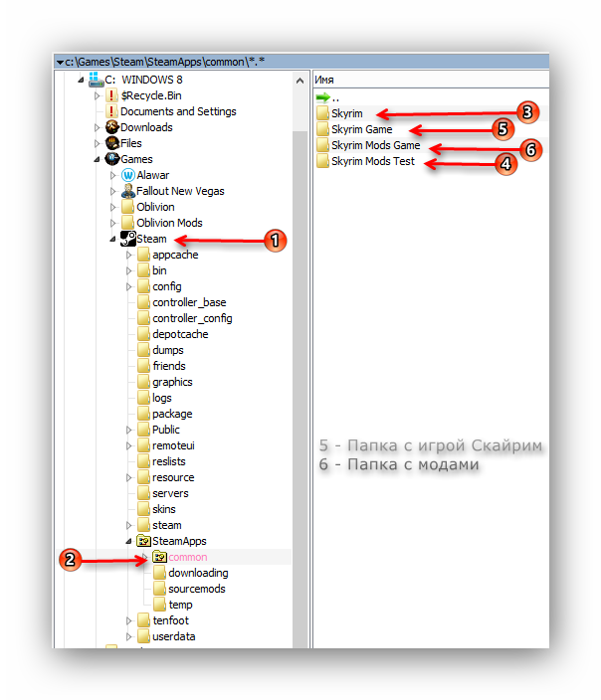Click the common folder icon in tree
Image resolution: width=601 pixels, height=700 pixels.
159,557
